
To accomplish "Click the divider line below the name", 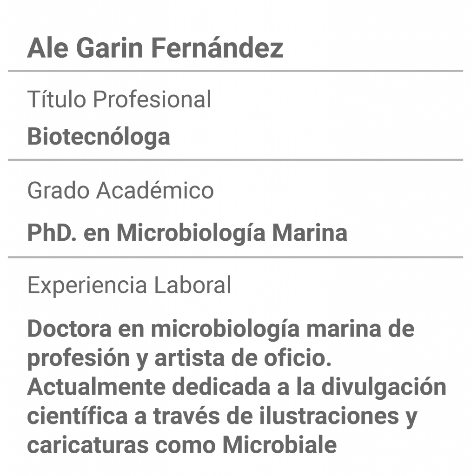I will [x=235, y=71].
